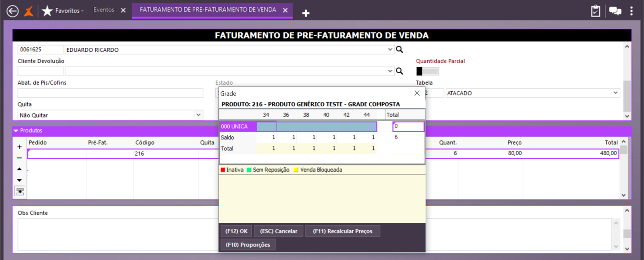
Task: Select the product code 216 cell
Action: coord(166,153)
